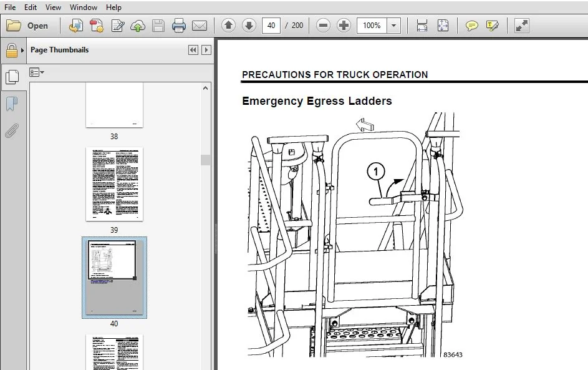Select the Page Thumbnails sidebar icon

(x=12, y=77)
